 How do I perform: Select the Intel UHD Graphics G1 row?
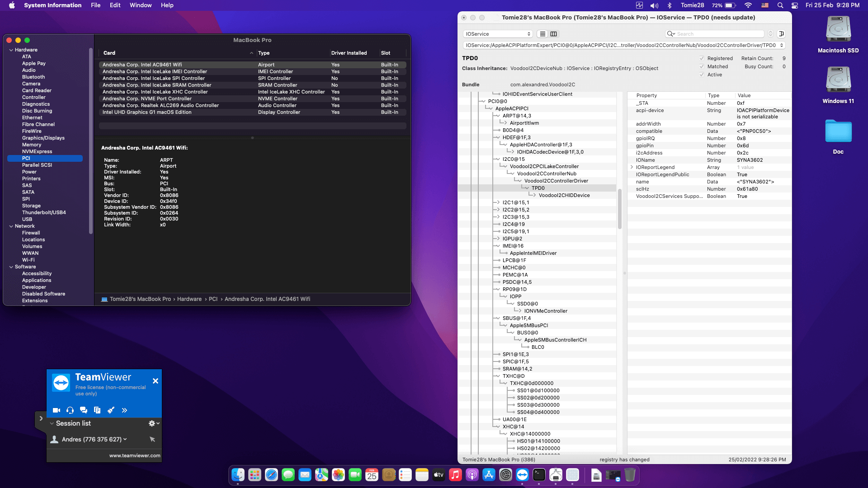point(253,112)
